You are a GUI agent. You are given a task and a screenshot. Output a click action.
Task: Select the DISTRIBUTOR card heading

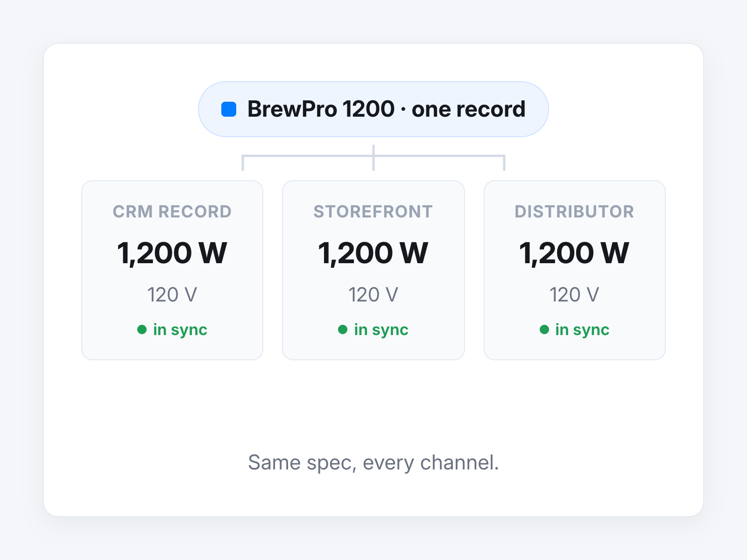574,212
